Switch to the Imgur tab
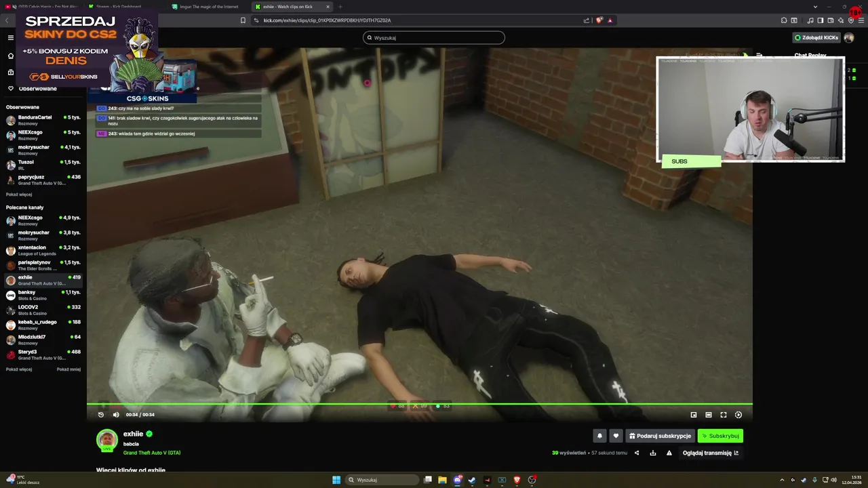 pyautogui.click(x=209, y=7)
